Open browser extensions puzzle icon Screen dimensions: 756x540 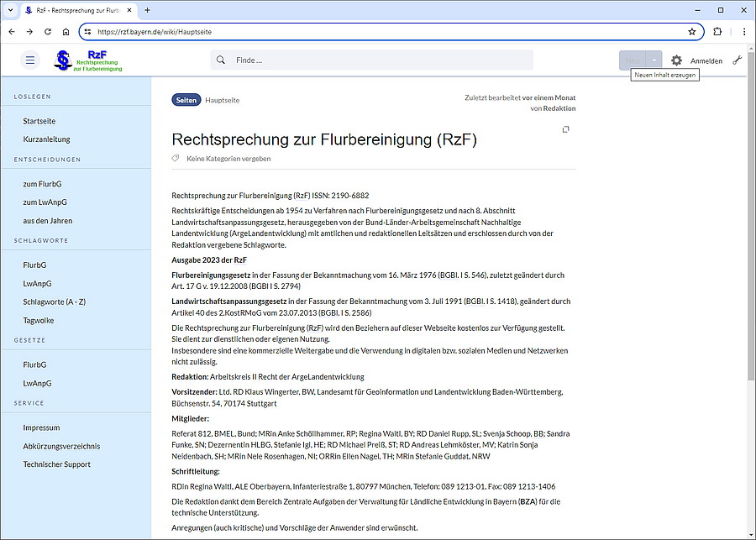(717, 32)
